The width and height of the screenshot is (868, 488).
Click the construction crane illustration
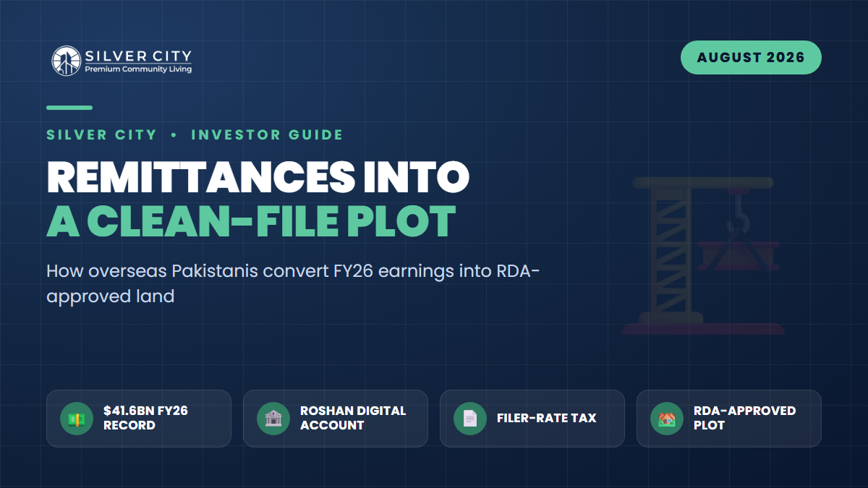coord(703,255)
